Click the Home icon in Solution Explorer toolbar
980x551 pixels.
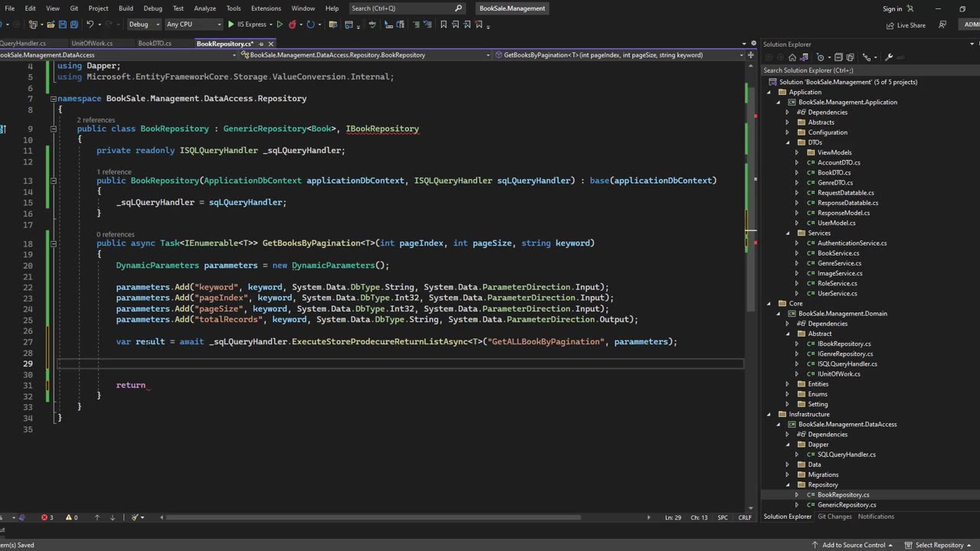click(x=792, y=57)
